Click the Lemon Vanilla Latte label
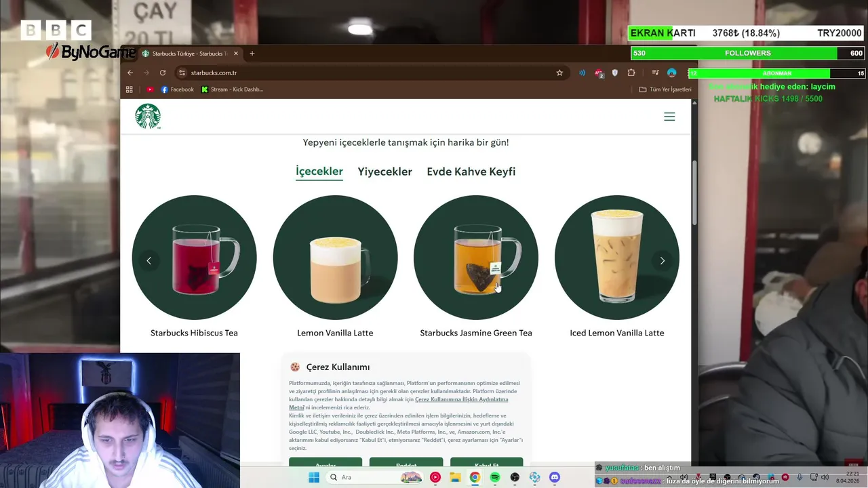 click(x=335, y=333)
